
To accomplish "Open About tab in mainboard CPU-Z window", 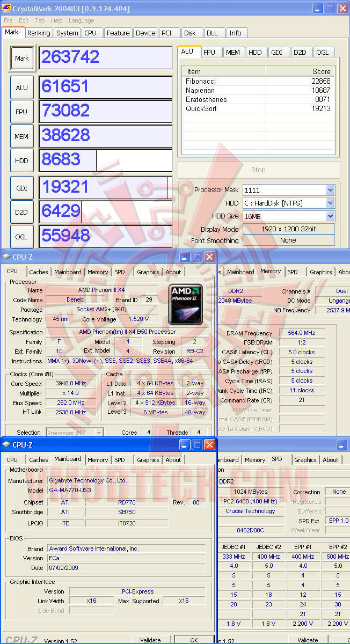I will pyautogui.click(x=173, y=460).
